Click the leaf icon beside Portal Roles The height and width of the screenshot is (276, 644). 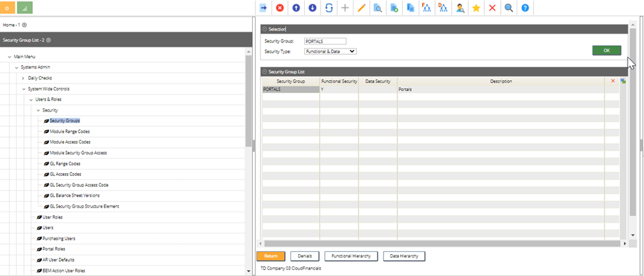click(39, 249)
